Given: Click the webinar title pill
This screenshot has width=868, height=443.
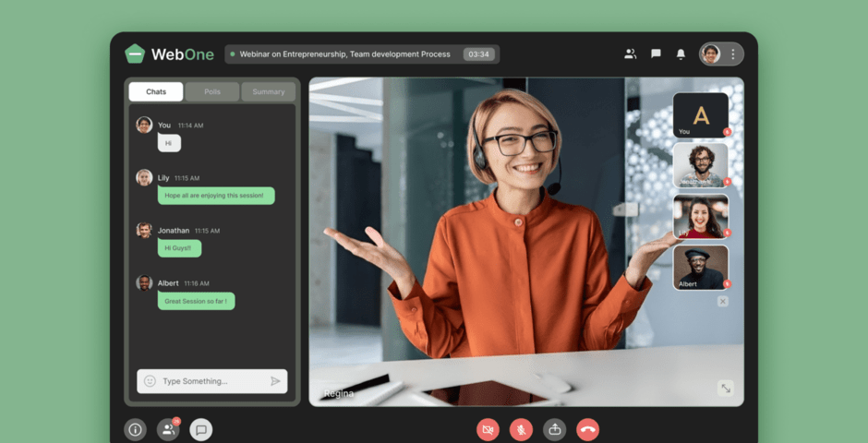Looking at the screenshot, I should point(362,54).
